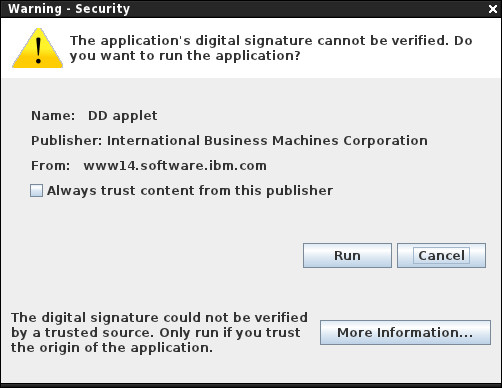
Task: Open More Information about the signature
Action: pos(405,333)
